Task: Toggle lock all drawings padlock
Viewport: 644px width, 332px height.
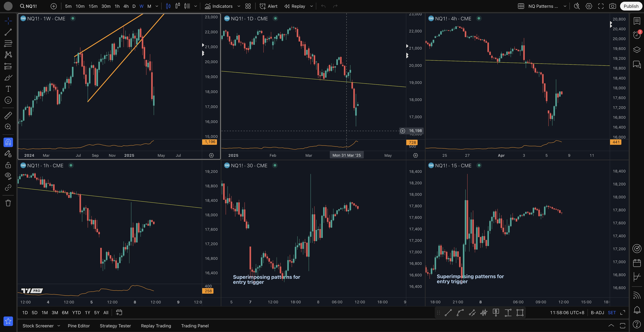Action: (x=8, y=165)
